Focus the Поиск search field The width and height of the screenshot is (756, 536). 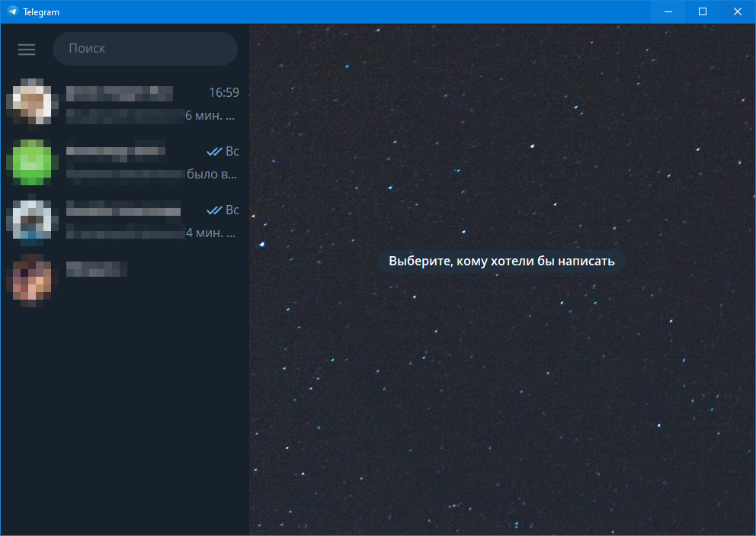click(x=145, y=49)
